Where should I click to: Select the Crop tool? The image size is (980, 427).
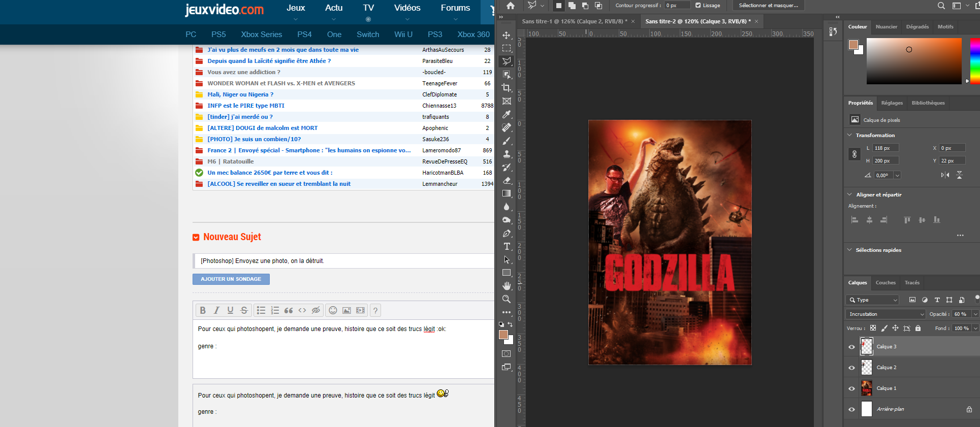point(507,88)
